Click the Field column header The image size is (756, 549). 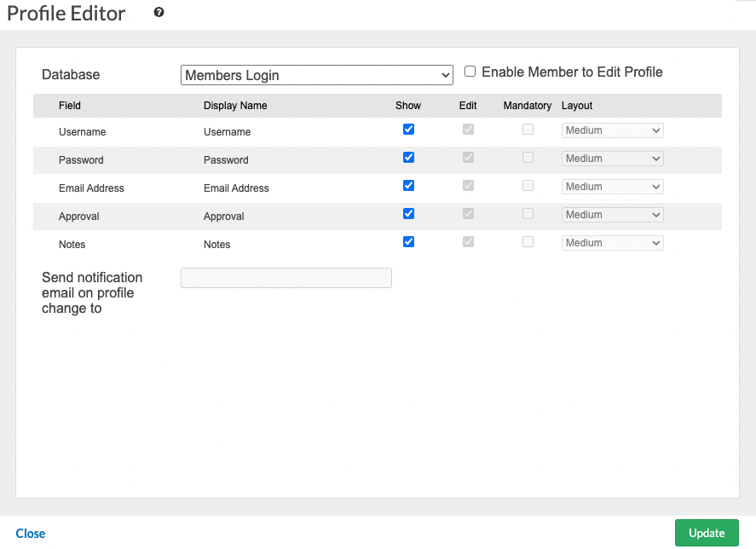(70, 105)
